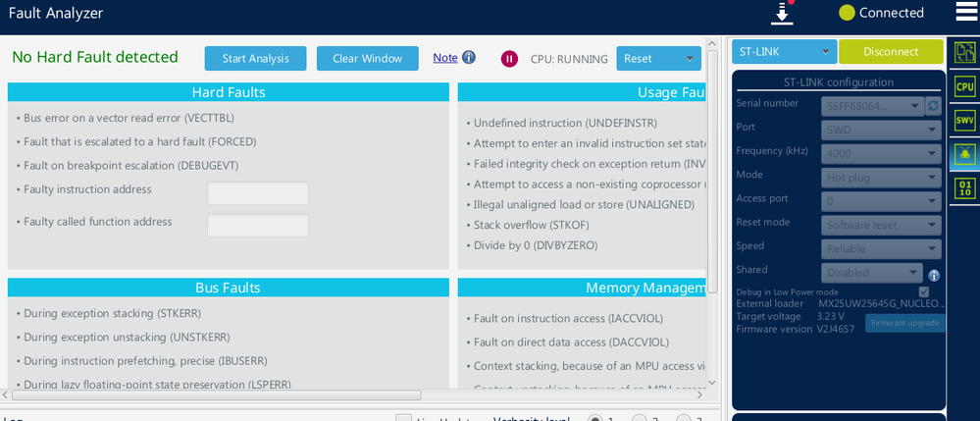
Task: Click the Bus Faults section header
Action: point(229,288)
